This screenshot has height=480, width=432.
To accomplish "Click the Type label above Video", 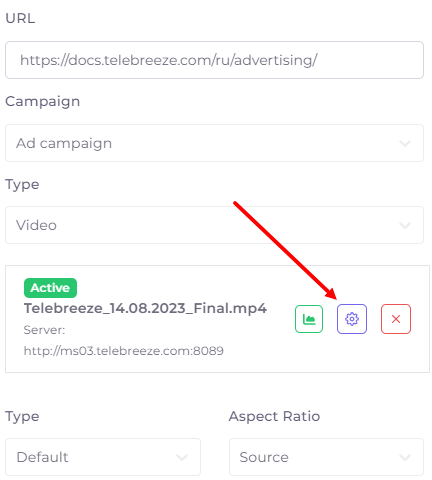I will click(22, 185).
